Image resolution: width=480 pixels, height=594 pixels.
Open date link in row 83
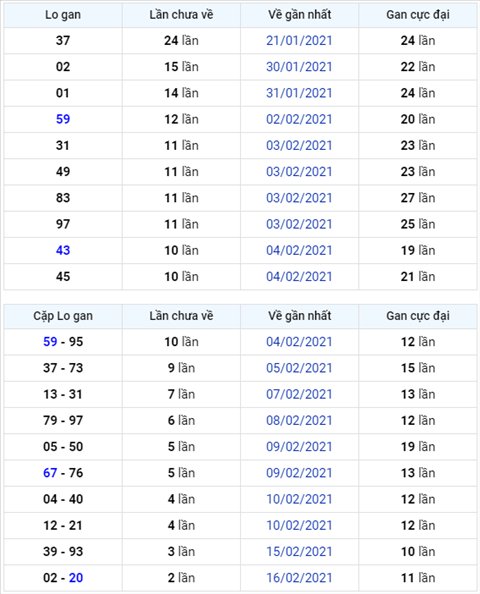(x=299, y=198)
